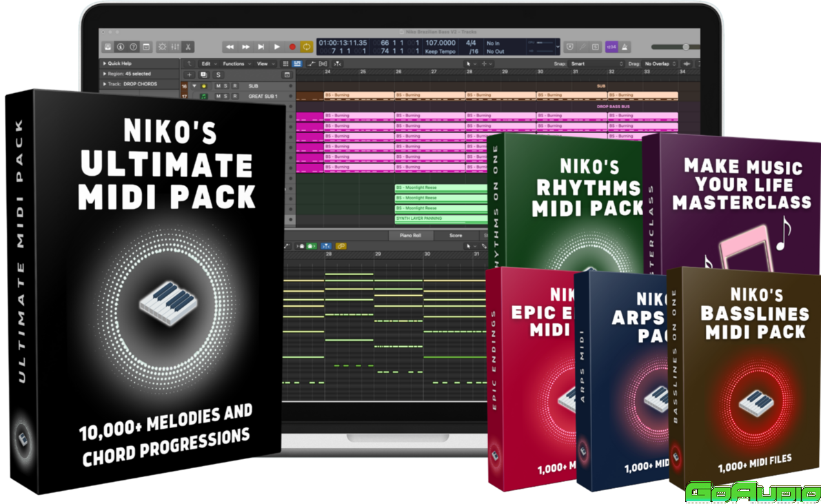Select the blue list view icon
This screenshot has width=821, height=504.
[x=297, y=64]
